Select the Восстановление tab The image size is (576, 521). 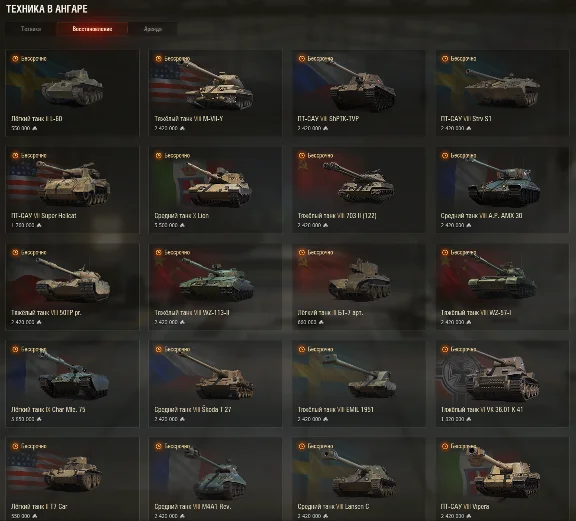(x=92, y=29)
